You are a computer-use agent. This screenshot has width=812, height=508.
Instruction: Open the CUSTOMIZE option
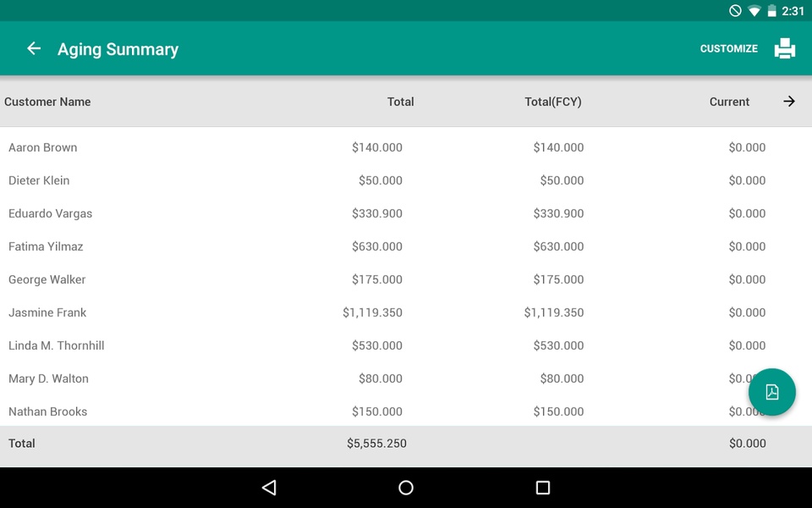[728, 49]
